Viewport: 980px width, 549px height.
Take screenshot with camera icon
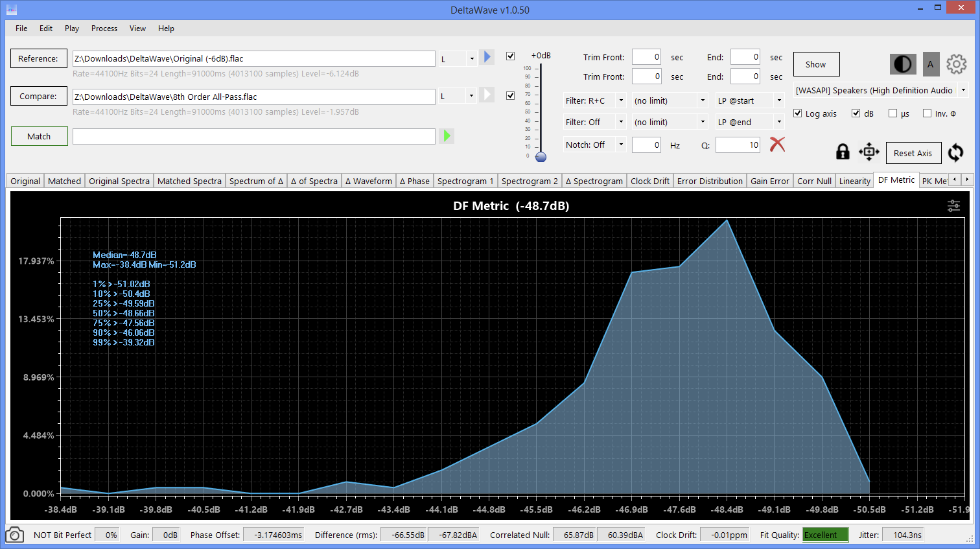(x=14, y=535)
